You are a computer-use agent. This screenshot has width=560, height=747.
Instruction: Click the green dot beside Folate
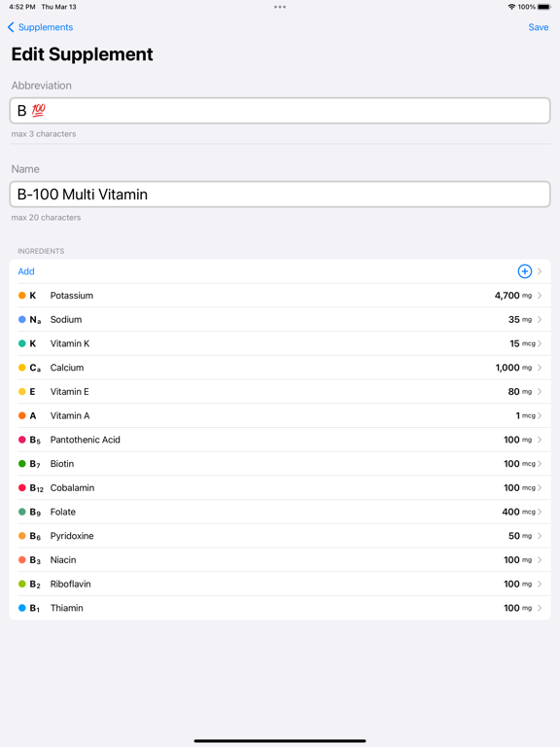click(22, 512)
